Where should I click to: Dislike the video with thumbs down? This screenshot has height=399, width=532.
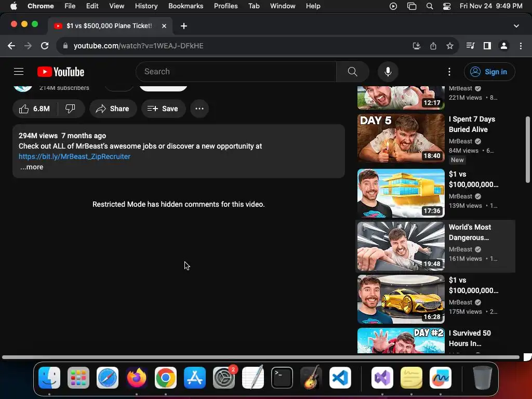pyautogui.click(x=70, y=109)
